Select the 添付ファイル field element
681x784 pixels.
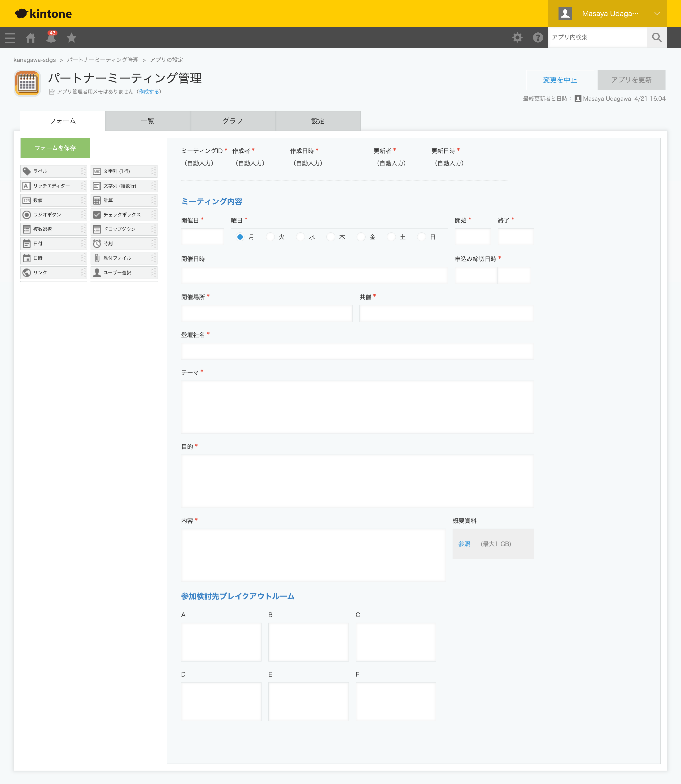(123, 258)
